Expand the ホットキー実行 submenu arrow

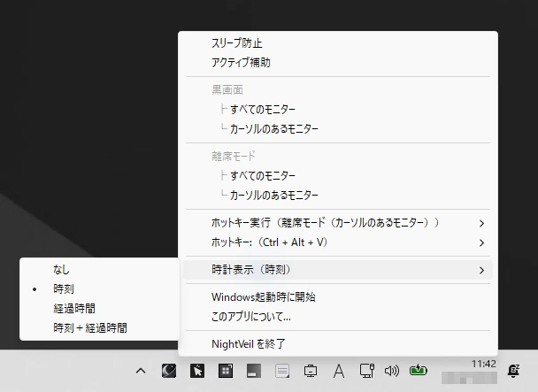tap(481, 224)
